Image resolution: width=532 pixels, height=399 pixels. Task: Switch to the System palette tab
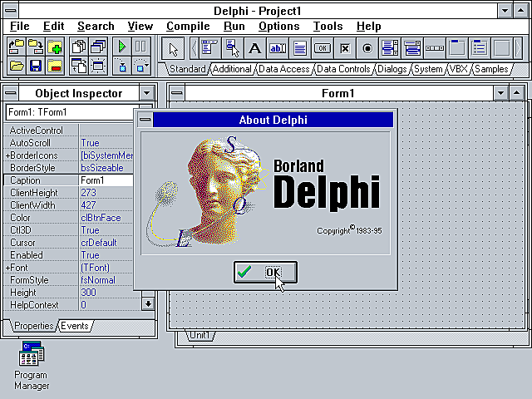click(428, 69)
